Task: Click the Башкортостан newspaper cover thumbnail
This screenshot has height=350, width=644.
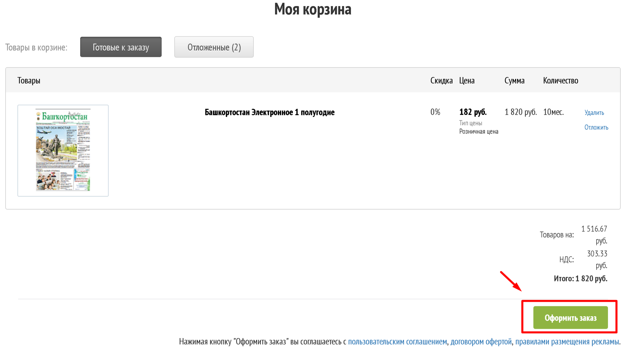Action: (63, 150)
